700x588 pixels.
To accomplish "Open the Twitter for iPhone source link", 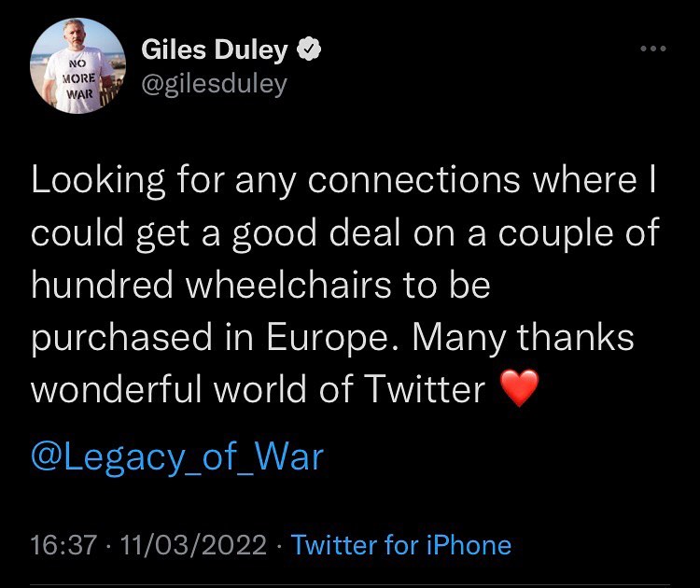I will coord(401,545).
